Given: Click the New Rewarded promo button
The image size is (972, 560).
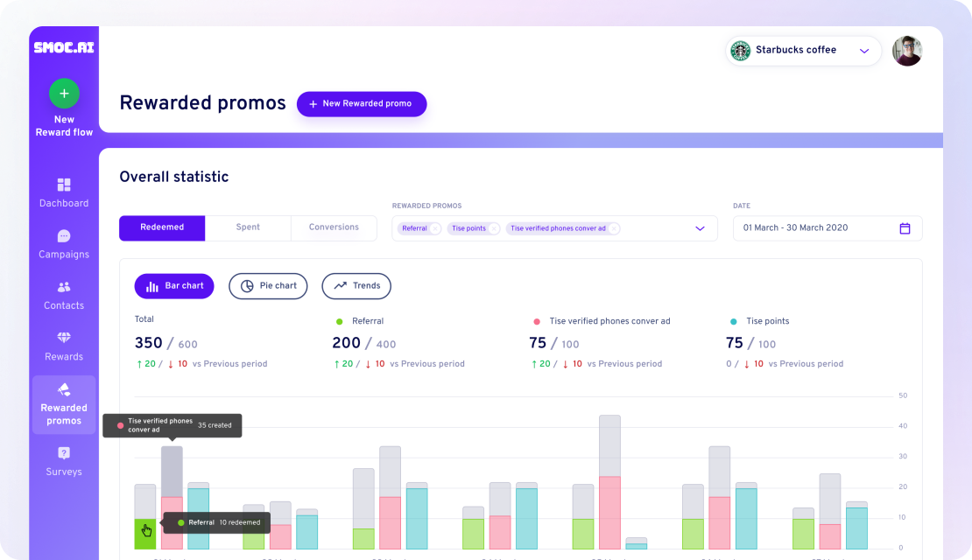Looking at the screenshot, I should (362, 104).
